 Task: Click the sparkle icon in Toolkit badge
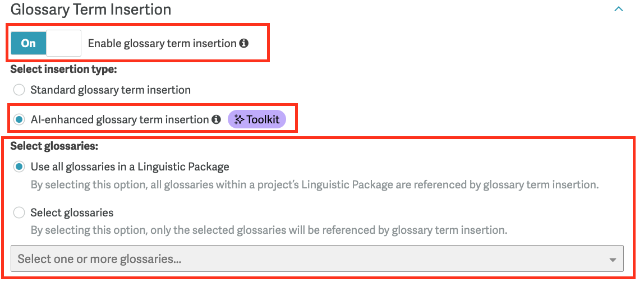coord(239,119)
